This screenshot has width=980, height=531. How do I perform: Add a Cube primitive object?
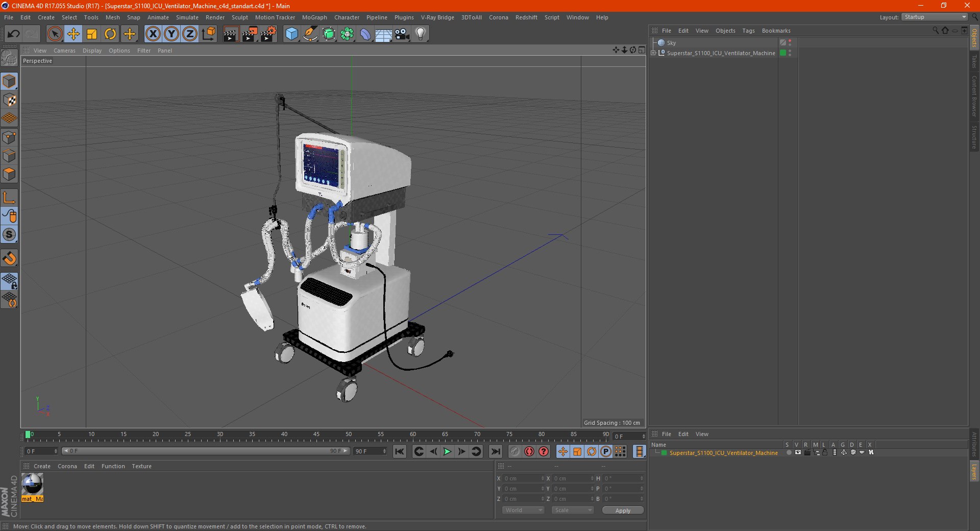tap(291, 34)
